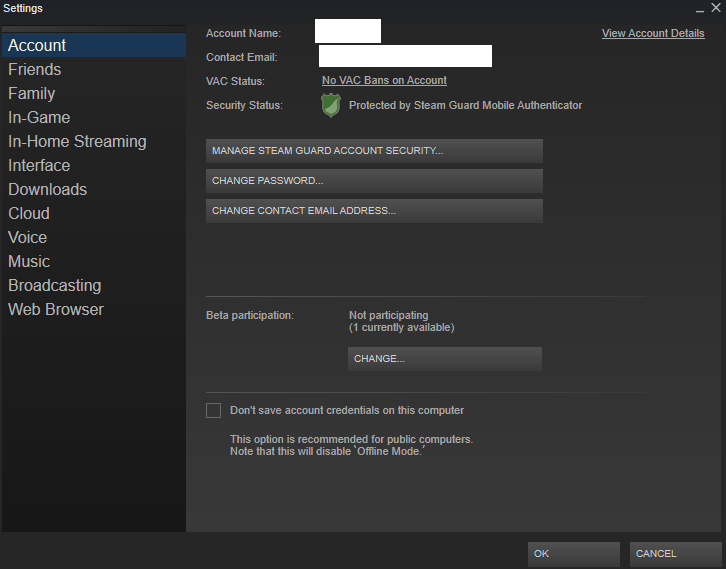Viewport: 726px width, 569px height.
Task: Open the Family settings category
Action: 94,94
